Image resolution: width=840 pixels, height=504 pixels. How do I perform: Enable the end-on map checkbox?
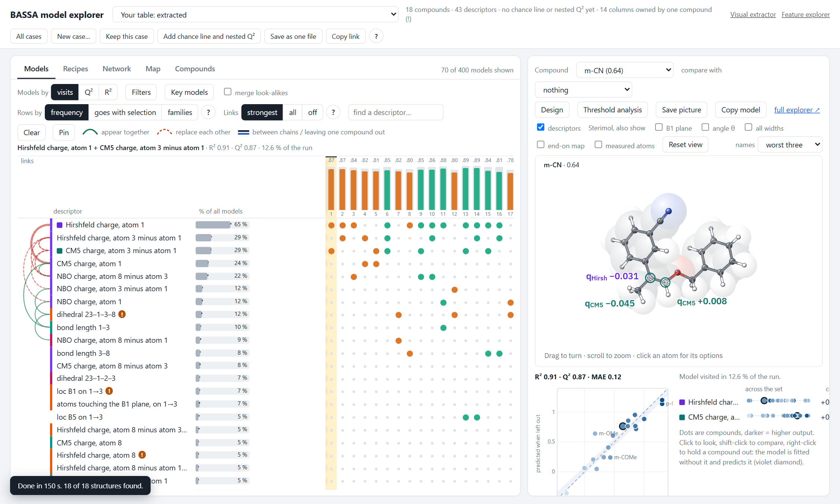tap(541, 144)
